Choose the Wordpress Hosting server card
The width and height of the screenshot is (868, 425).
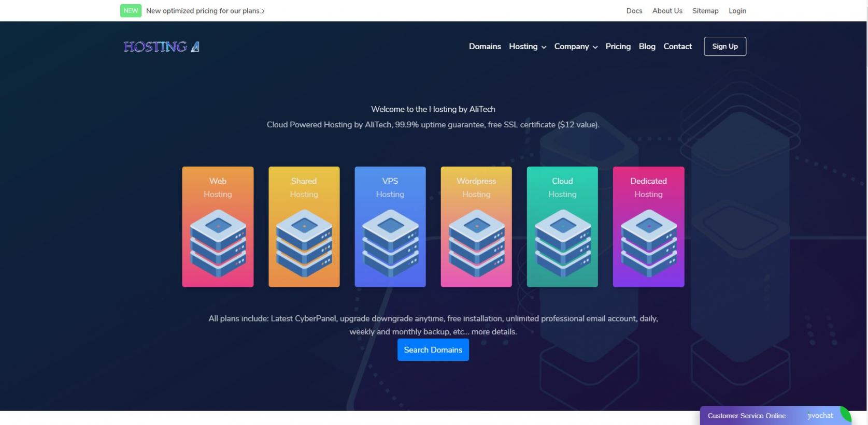coord(476,227)
